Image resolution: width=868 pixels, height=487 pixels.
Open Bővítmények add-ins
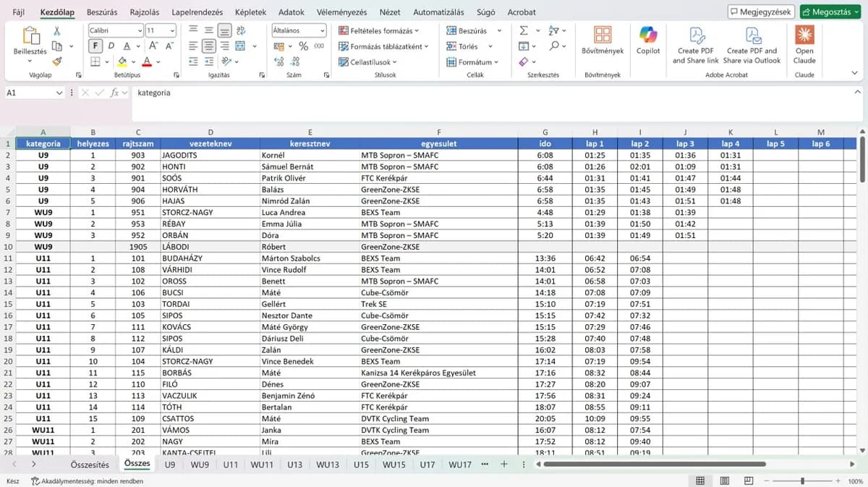pyautogui.click(x=603, y=41)
